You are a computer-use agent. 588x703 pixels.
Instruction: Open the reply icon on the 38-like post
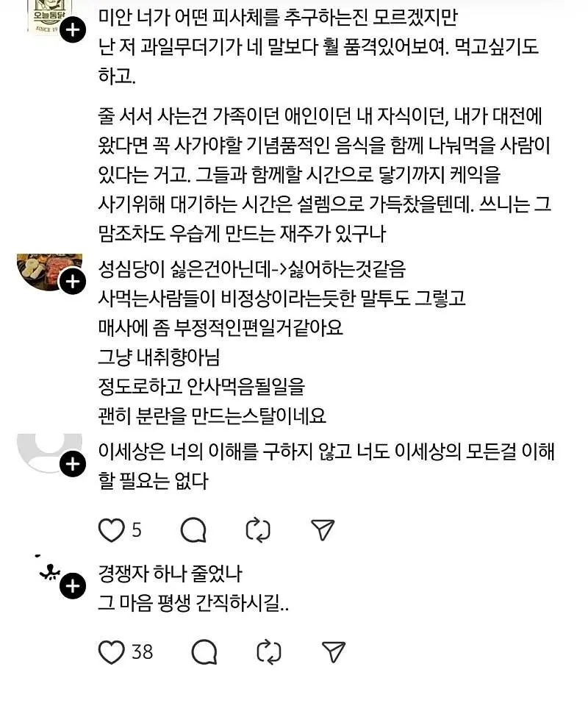click(x=204, y=652)
